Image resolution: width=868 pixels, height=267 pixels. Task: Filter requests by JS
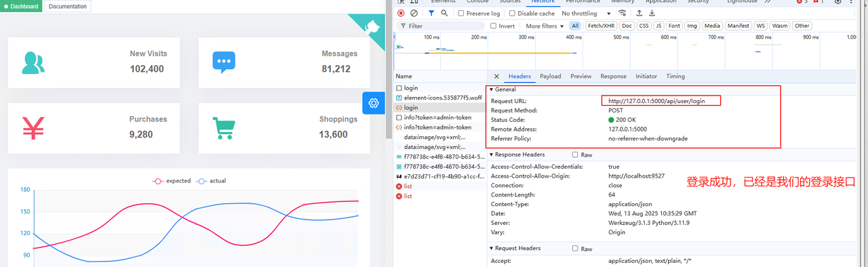[658, 26]
